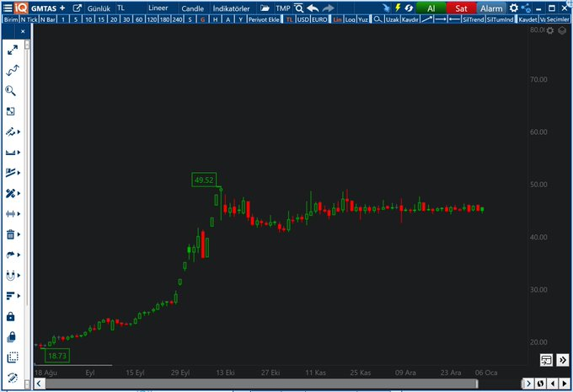Click the chart gear near price axis
The width and height of the screenshot is (573, 392).
(550, 30)
